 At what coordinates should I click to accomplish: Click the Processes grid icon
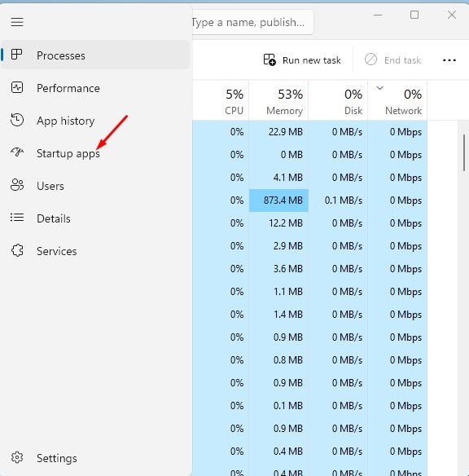pos(16,55)
